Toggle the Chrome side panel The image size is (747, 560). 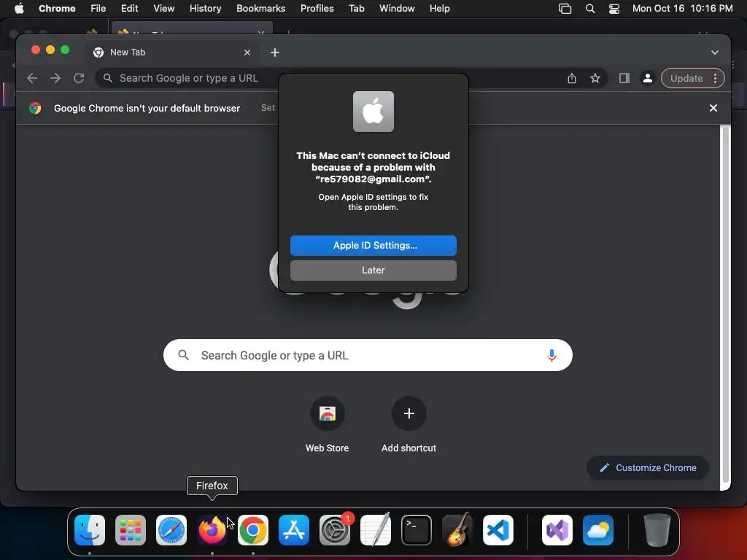point(624,78)
